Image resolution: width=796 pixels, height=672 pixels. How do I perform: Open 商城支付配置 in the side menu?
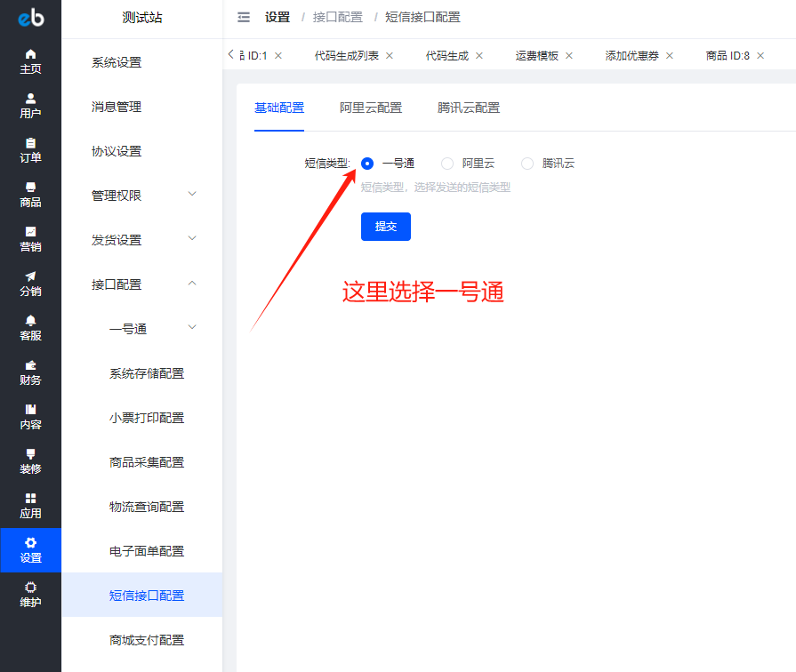(x=147, y=640)
